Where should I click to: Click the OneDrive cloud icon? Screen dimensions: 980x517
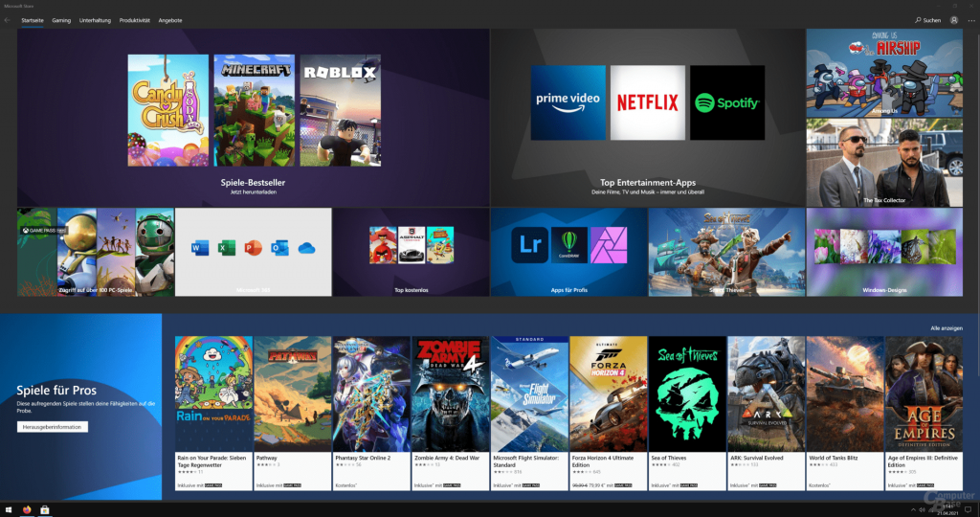306,248
